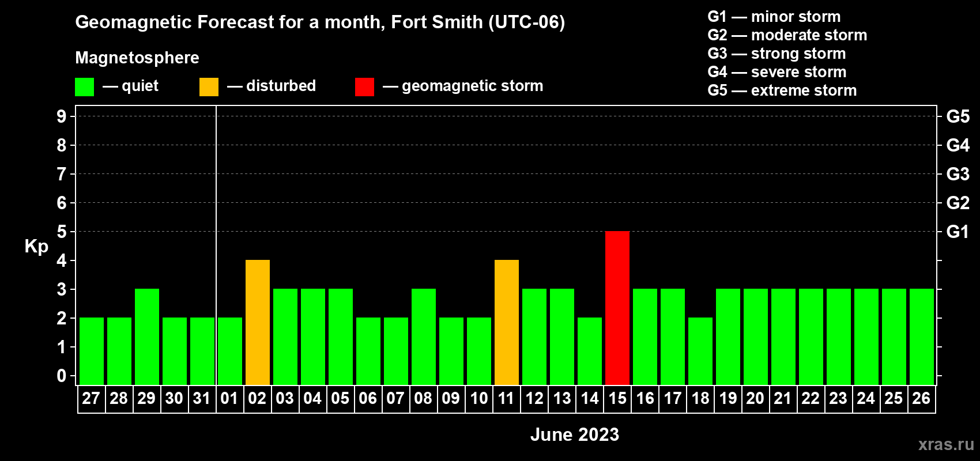This screenshot has width=980, height=461.
Task: Click the red geomagnetic storm legend swatch
Action: pyautogui.click(x=364, y=87)
